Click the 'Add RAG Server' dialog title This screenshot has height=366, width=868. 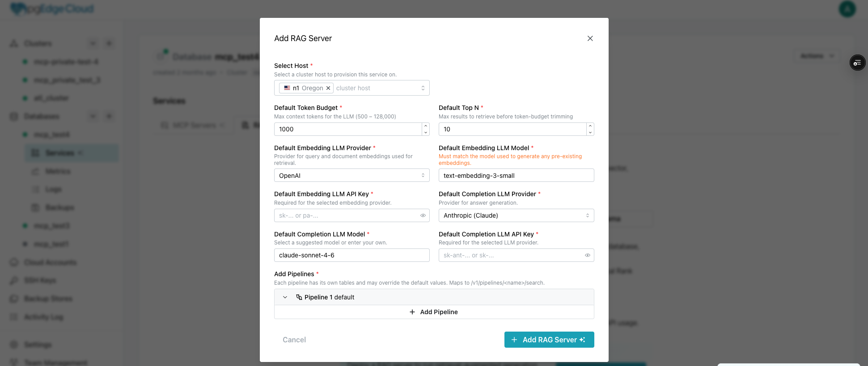(x=303, y=38)
